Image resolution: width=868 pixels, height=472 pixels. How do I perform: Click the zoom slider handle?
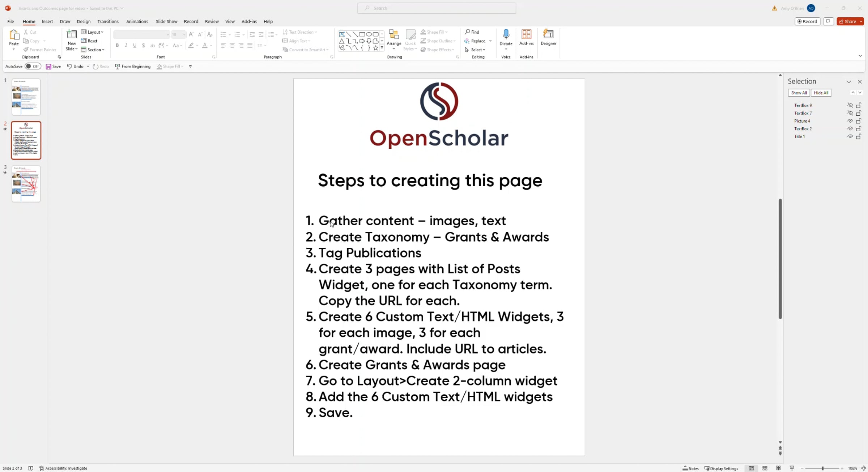(822, 468)
